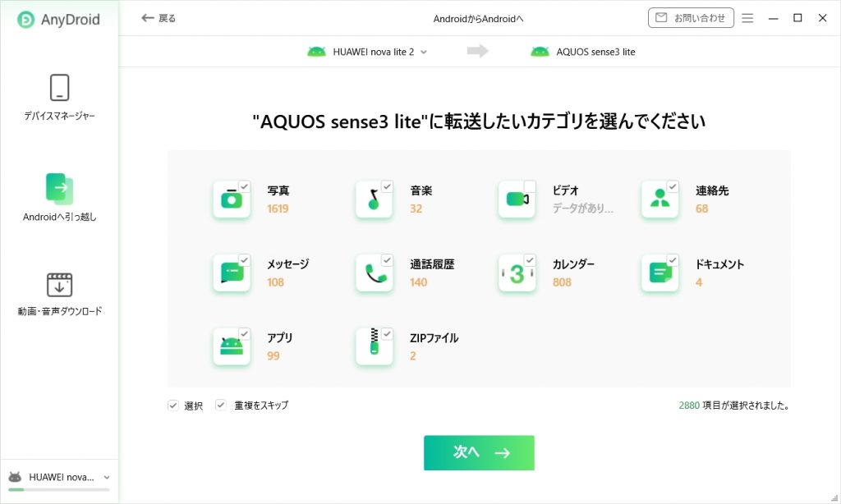Select the Androidへ引っ越し transfer icon
Image resolution: width=841 pixels, height=504 pixels.
[59, 189]
